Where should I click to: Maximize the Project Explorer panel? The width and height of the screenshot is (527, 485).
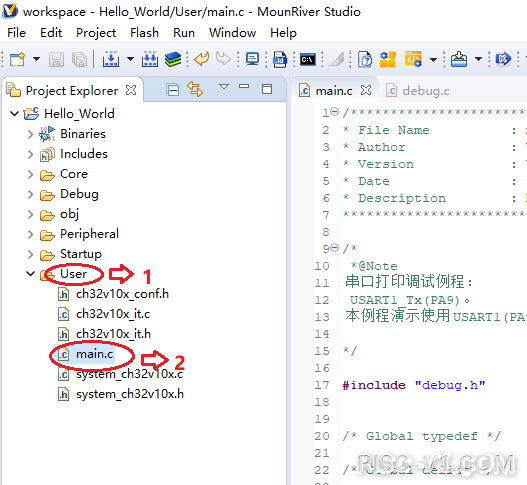click(267, 89)
